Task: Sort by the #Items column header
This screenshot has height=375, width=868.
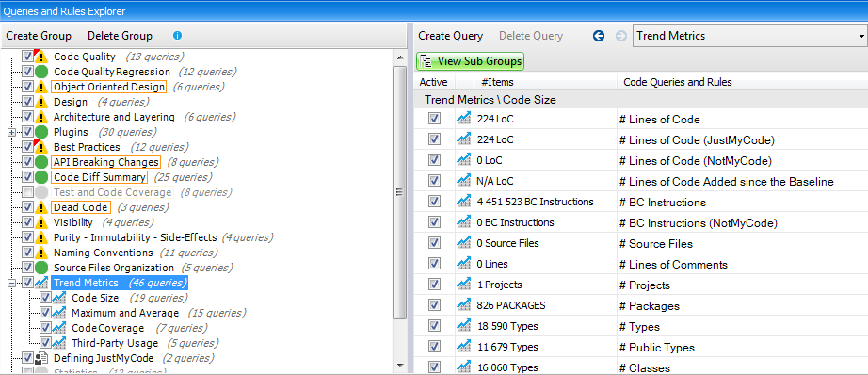Action: click(545, 82)
